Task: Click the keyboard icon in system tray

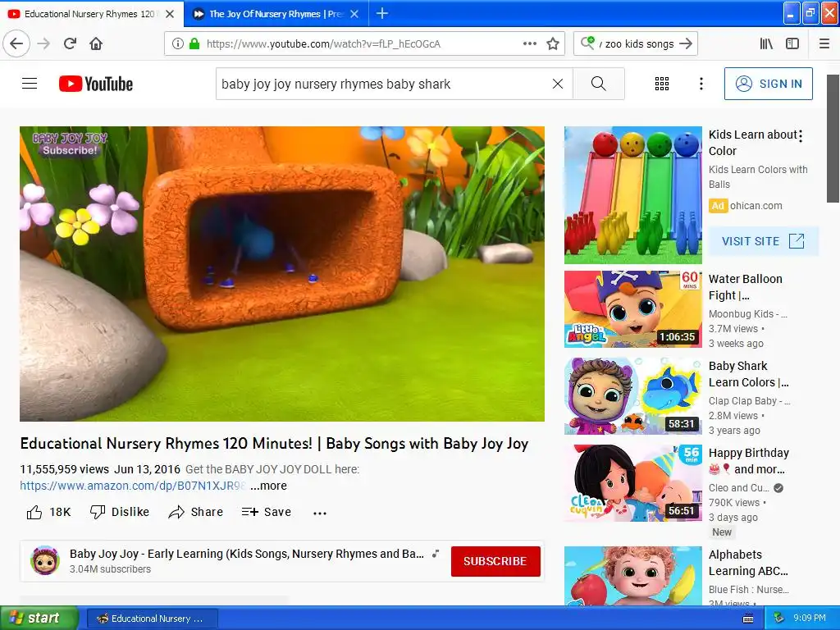Action: tap(748, 619)
